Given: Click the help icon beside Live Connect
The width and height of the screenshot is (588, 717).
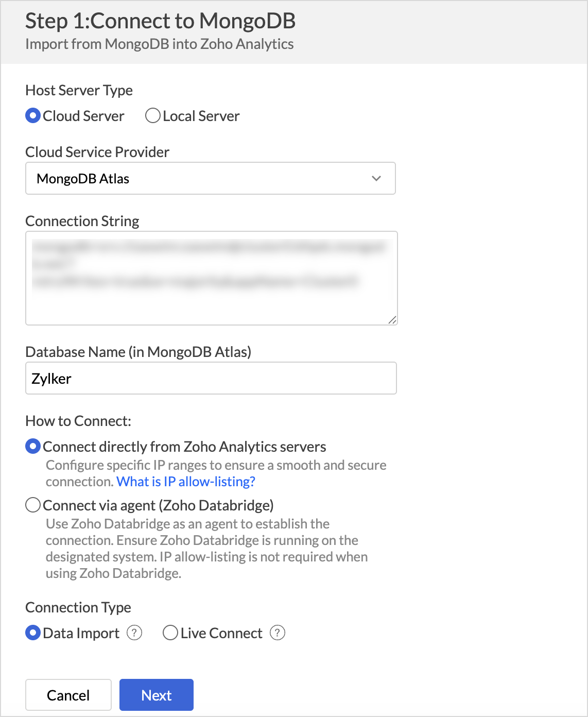Looking at the screenshot, I should pyautogui.click(x=278, y=633).
